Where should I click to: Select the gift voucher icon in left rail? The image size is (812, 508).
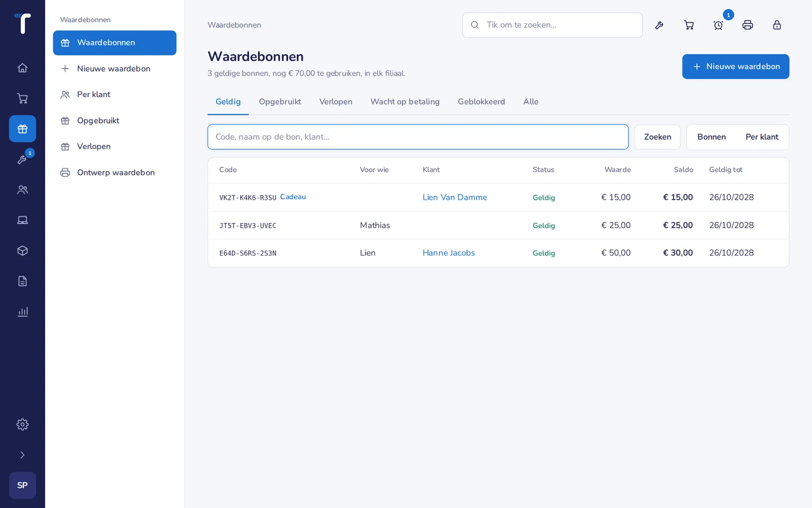click(22, 129)
